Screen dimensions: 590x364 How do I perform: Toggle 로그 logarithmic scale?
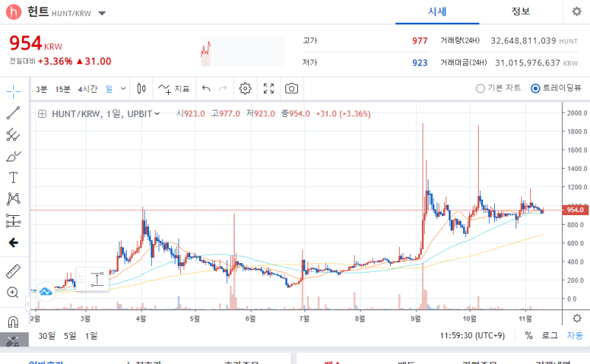click(x=549, y=335)
